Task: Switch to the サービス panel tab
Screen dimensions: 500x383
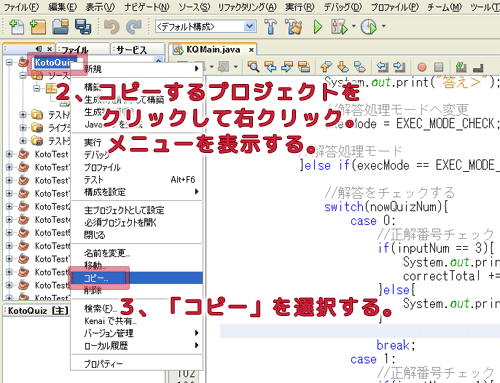Action: (x=138, y=50)
